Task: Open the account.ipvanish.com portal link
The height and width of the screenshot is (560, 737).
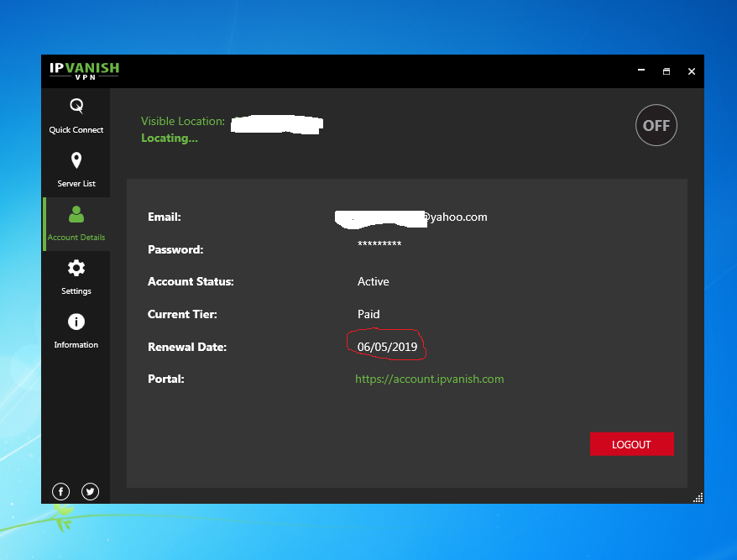Action: (x=429, y=379)
